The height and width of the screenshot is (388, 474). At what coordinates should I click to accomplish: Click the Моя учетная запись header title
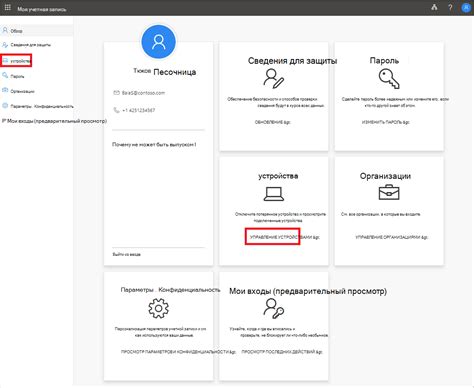tap(42, 9)
